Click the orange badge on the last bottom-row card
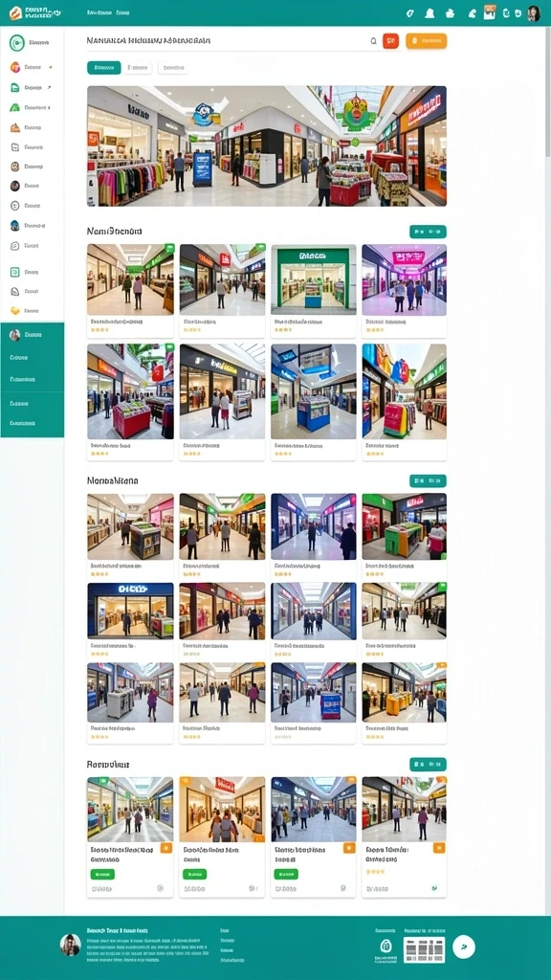This screenshot has width=551, height=980. click(439, 848)
